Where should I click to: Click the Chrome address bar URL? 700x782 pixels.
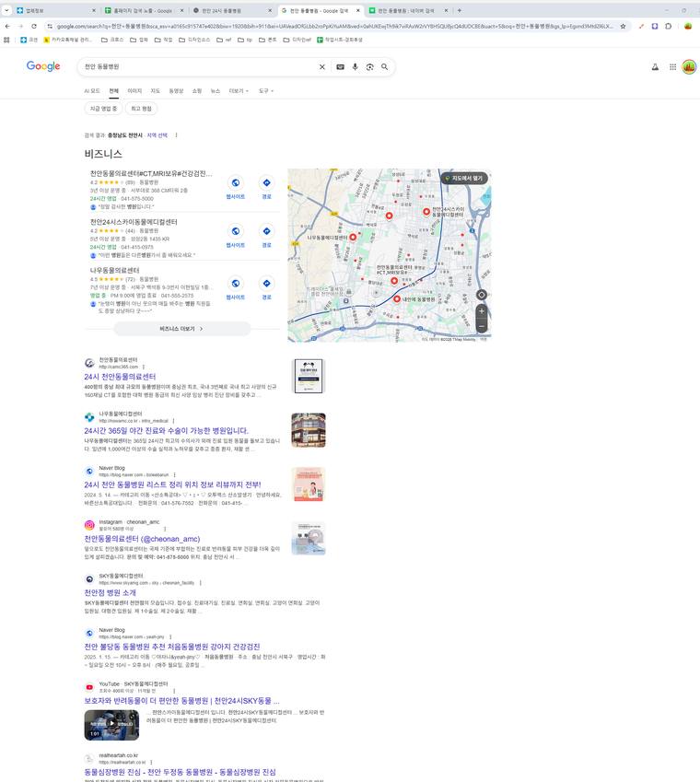point(334,26)
